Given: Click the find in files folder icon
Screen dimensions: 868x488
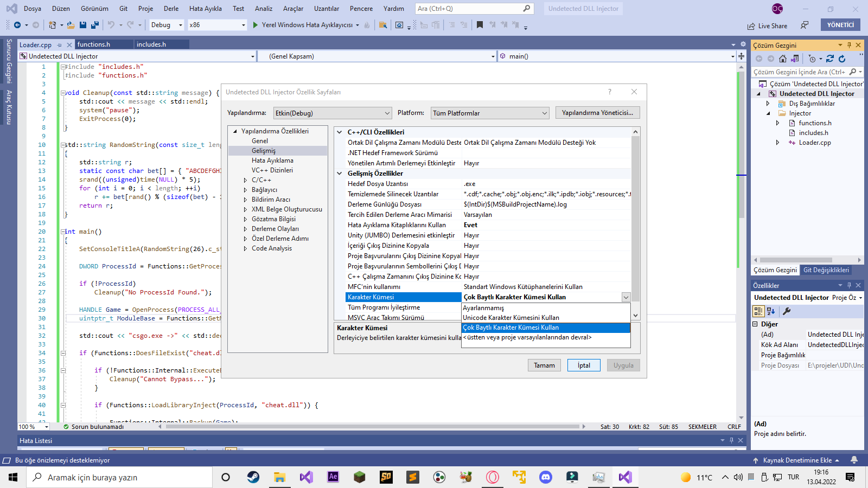Looking at the screenshot, I should pos(383,25).
